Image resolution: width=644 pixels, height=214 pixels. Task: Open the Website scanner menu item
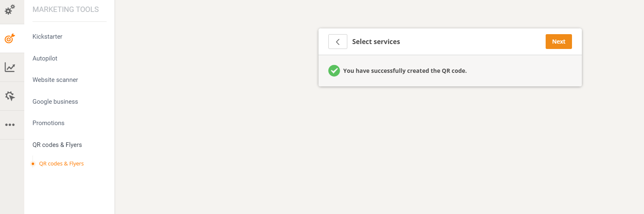tap(55, 80)
